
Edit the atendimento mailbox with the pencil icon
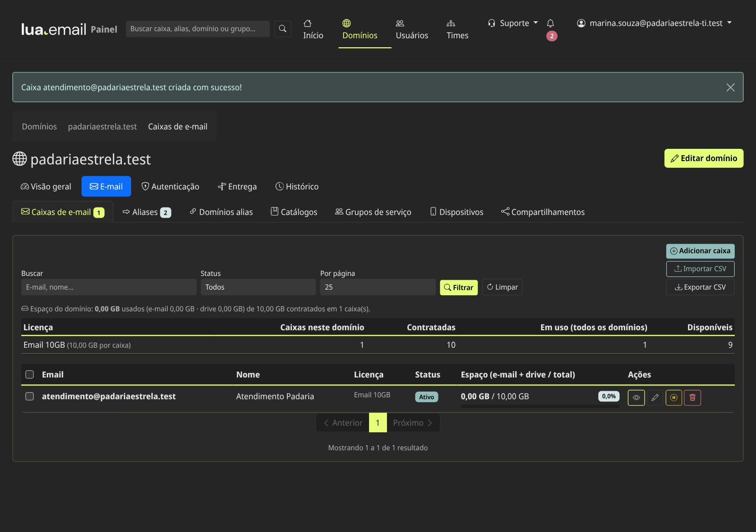[655, 397]
